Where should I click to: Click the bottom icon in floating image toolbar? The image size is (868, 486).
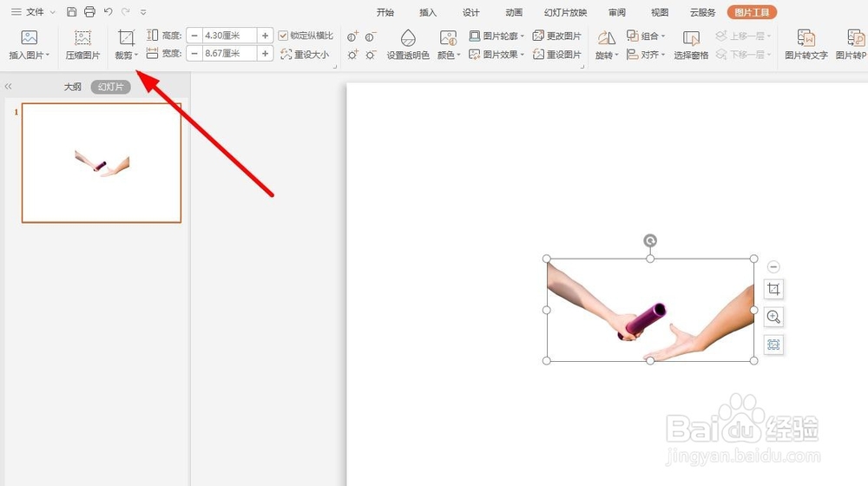coord(773,345)
